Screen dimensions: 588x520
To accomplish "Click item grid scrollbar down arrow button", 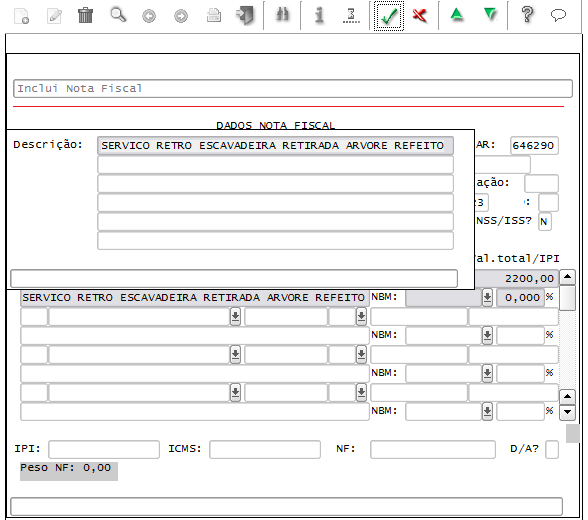I will [x=567, y=412].
